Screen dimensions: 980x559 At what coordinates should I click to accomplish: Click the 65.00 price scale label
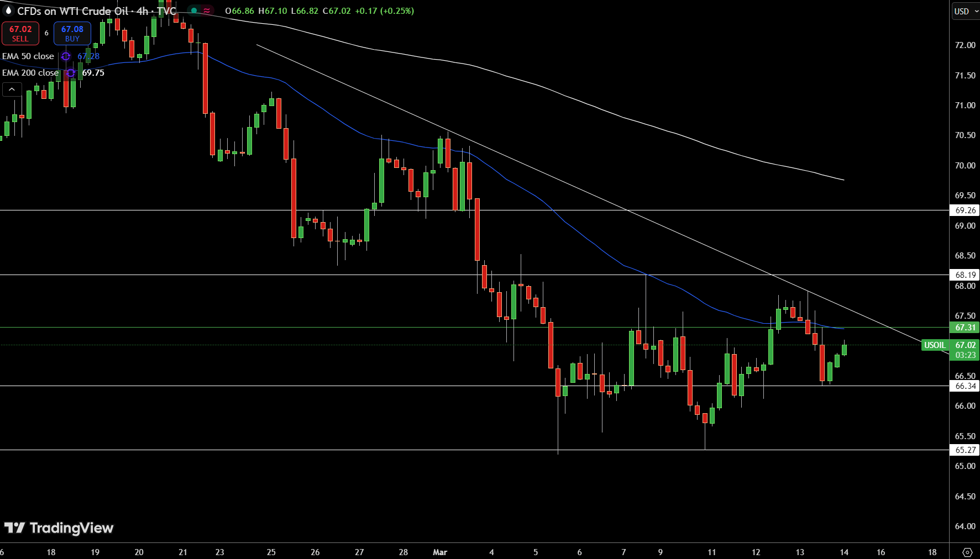tap(965, 466)
